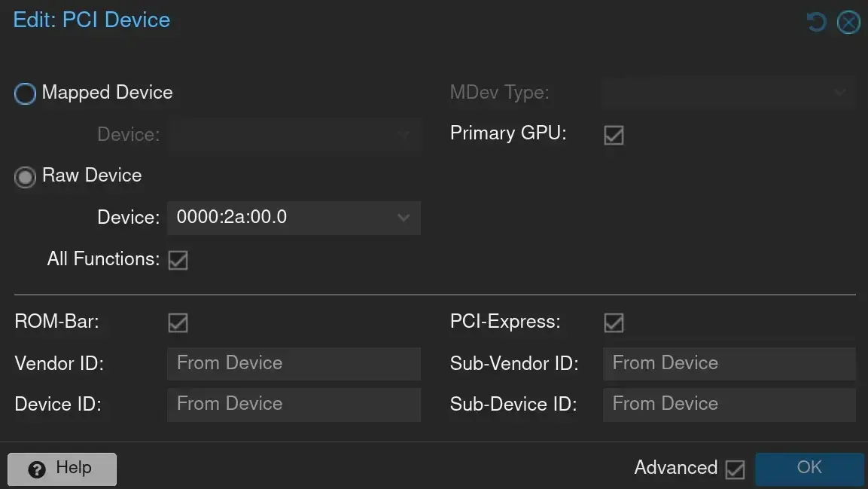Click the Raw Device label

(x=92, y=176)
